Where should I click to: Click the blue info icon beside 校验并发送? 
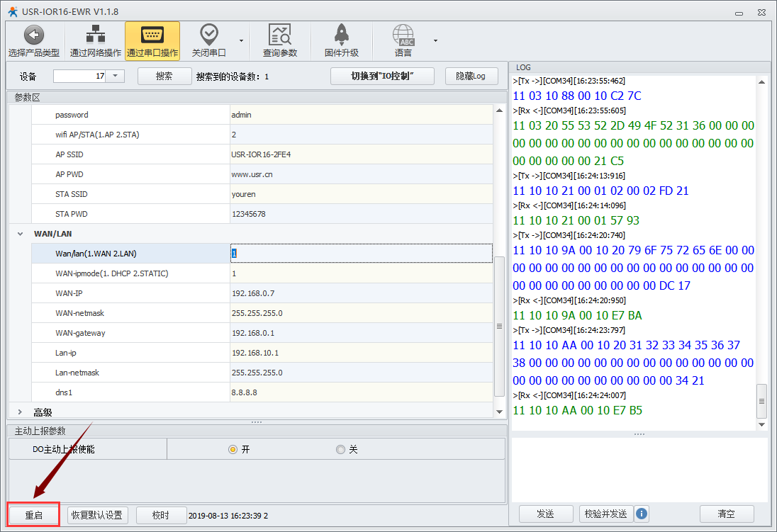point(641,514)
